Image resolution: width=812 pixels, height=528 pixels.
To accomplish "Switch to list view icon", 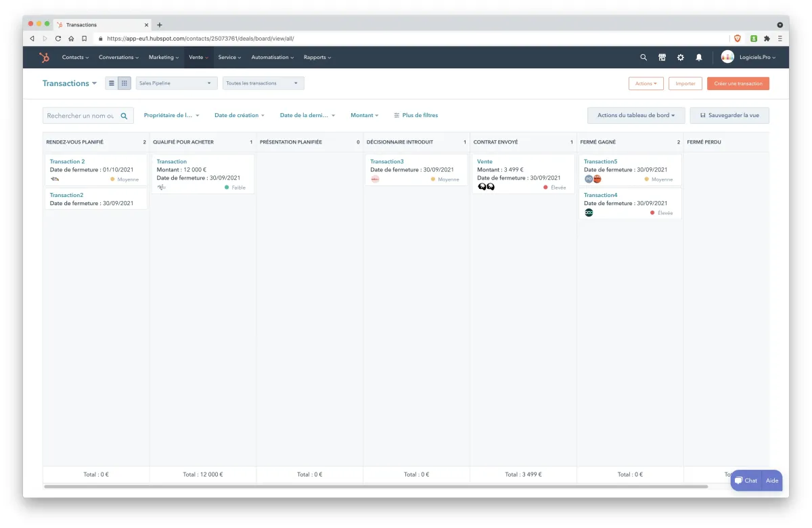I will [x=112, y=83].
